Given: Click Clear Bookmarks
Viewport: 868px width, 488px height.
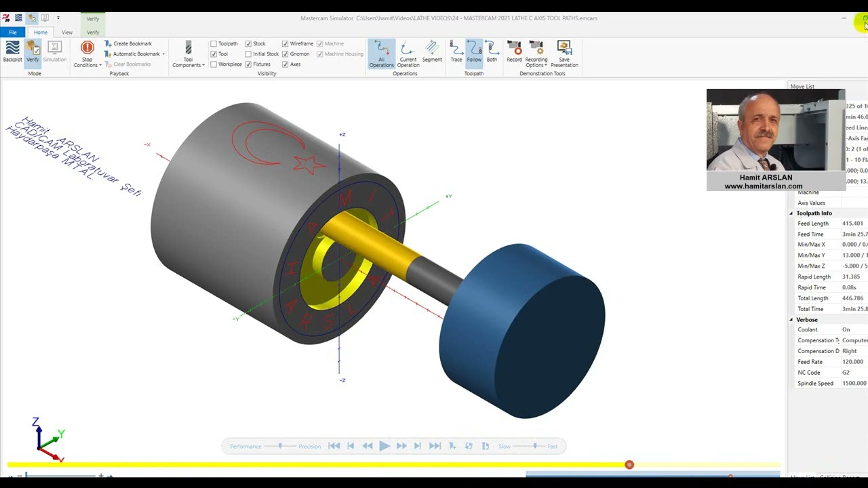Looking at the screenshot, I should [x=127, y=64].
